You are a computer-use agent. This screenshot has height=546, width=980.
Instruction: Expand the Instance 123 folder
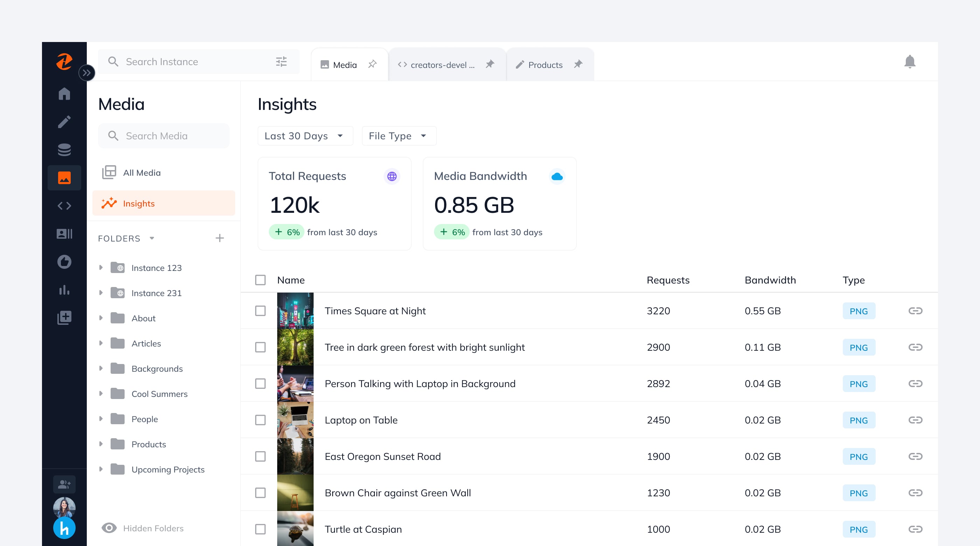point(101,267)
